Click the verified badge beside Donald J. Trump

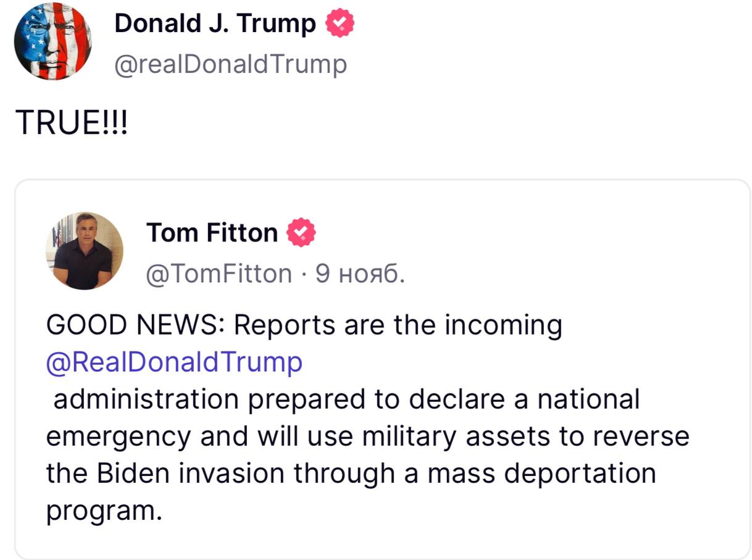click(340, 25)
